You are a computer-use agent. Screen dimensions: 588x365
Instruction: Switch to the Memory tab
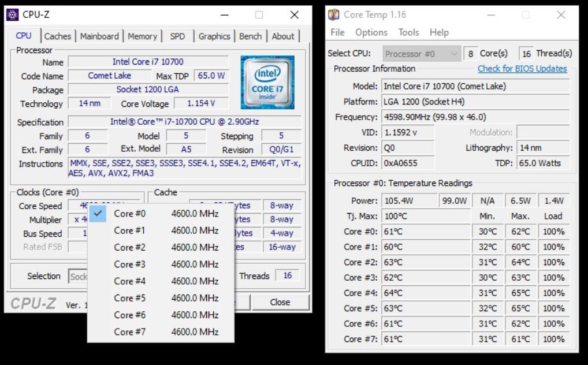point(142,36)
